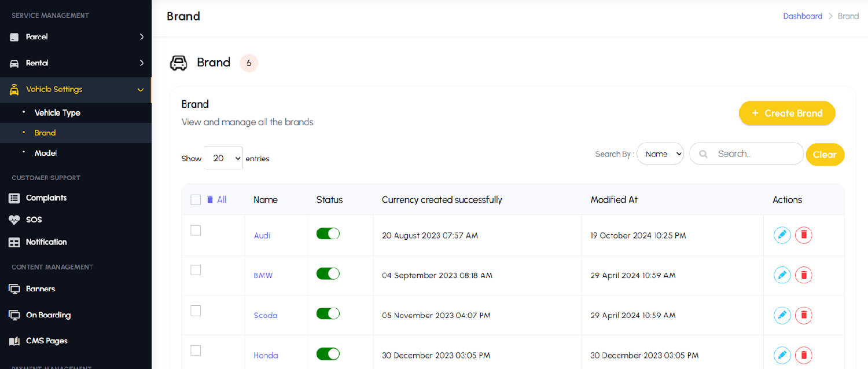Image resolution: width=868 pixels, height=369 pixels.
Task: Click the Brand heading car icon
Action: click(178, 63)
